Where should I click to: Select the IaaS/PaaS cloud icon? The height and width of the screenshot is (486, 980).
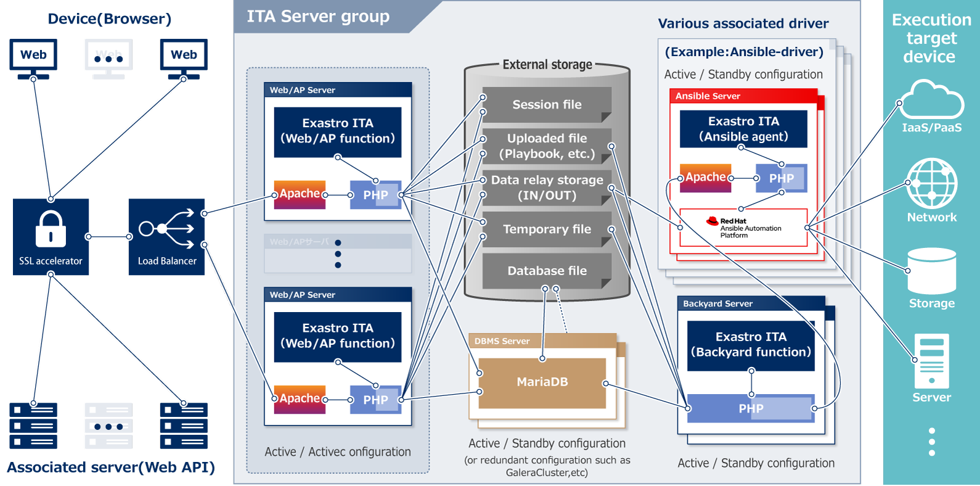point(931,99)
